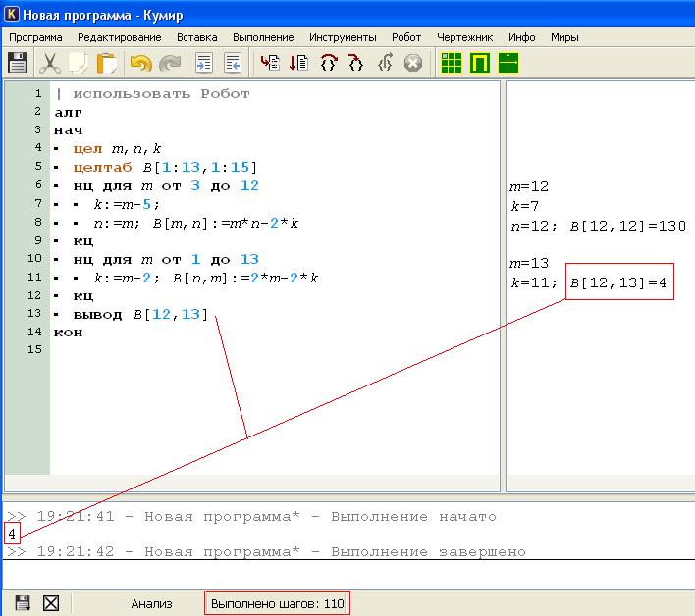Click the Copy document icon in toolbar
This screenshot has width=695, height=616.
(79, 63)
